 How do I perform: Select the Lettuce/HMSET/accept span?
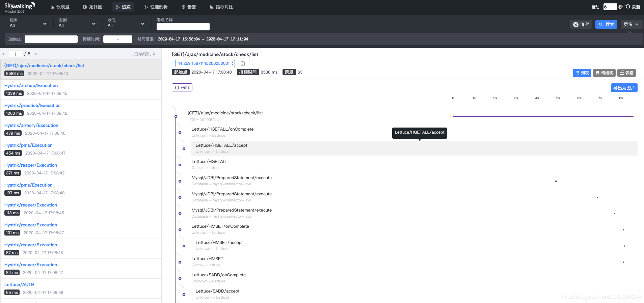219,243
